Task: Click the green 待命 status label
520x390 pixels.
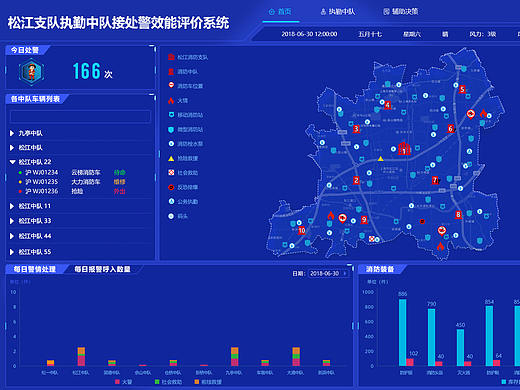Action: point(120,172)
